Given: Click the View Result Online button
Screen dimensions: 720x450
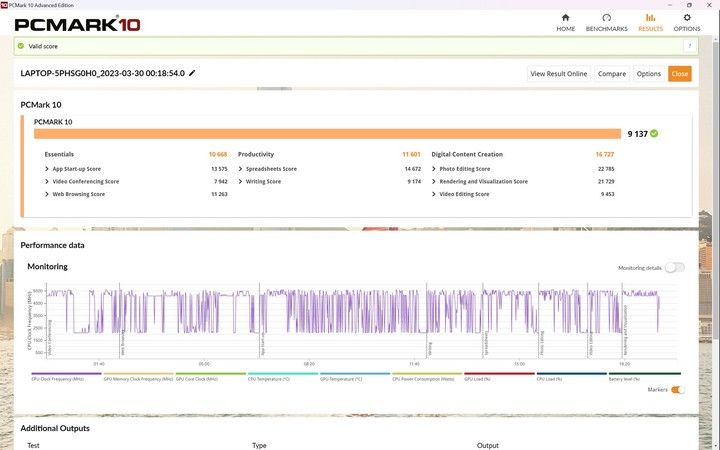Looking at the screenshot, I should click(x=558, y=73).
